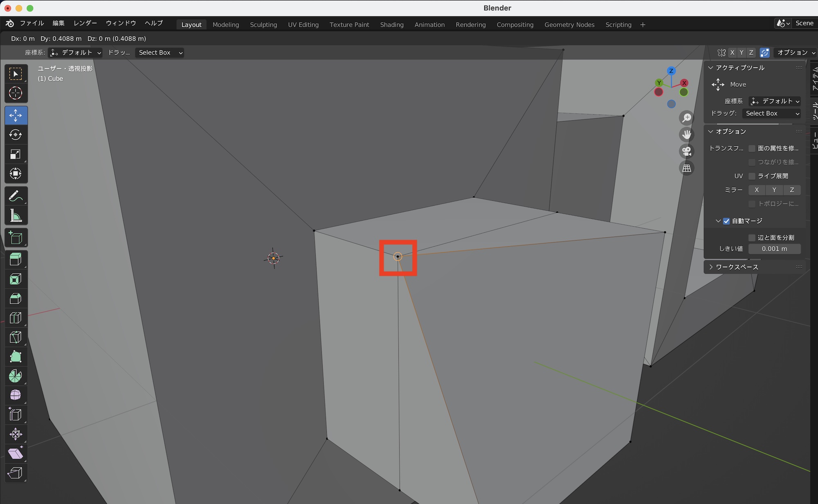The image size is (818, 504).
Task: Switch to the Sculpting workspace tab
Action: 263,25
